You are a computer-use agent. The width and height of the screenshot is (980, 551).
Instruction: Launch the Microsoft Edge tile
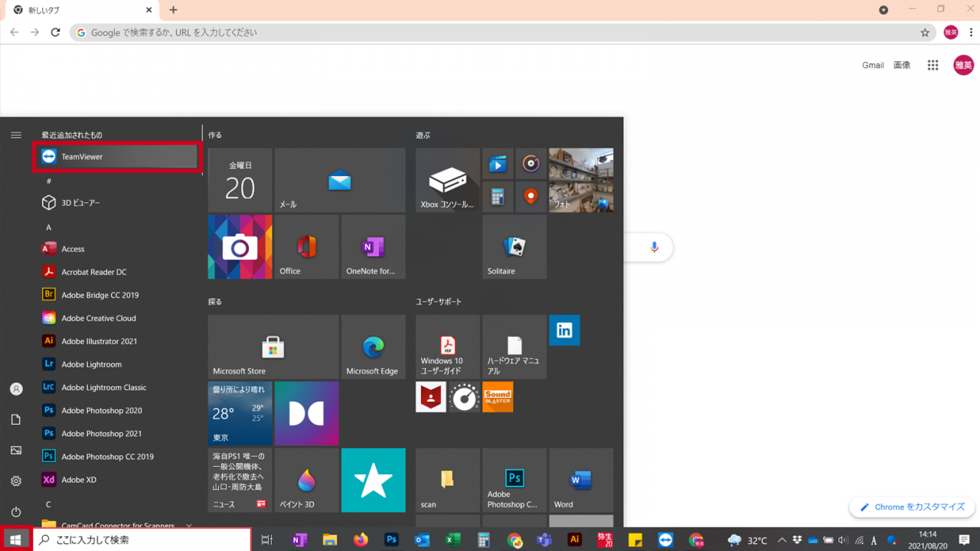point(373,347)
